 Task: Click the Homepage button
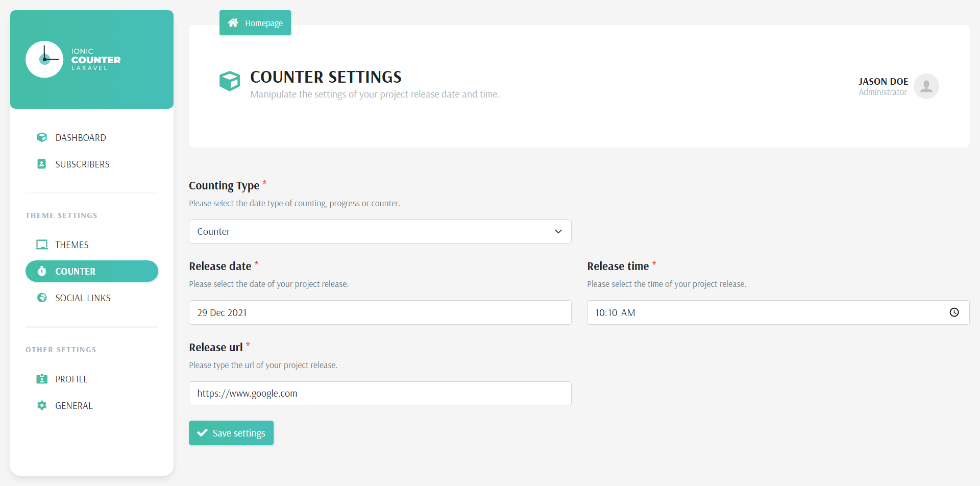point(255,22)
